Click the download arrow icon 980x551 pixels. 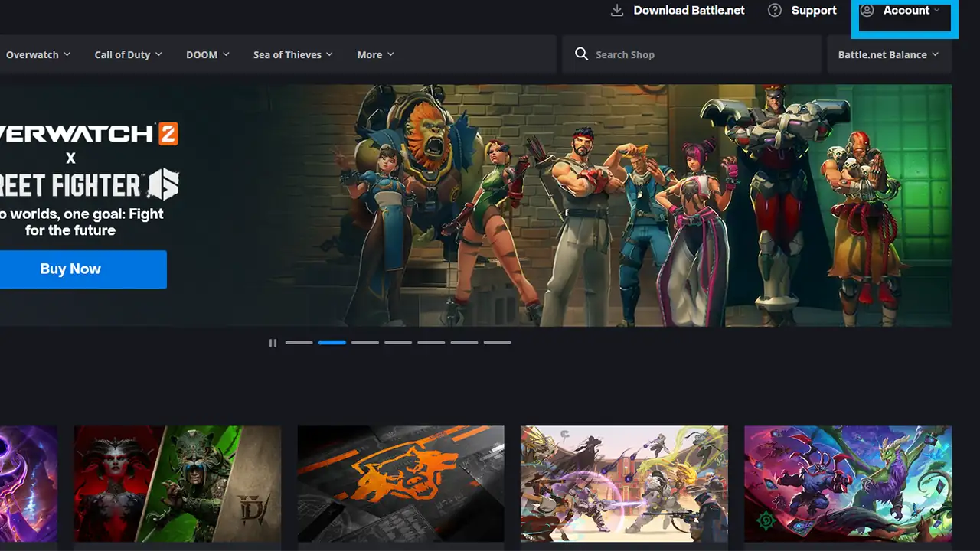tap(617, 11)
